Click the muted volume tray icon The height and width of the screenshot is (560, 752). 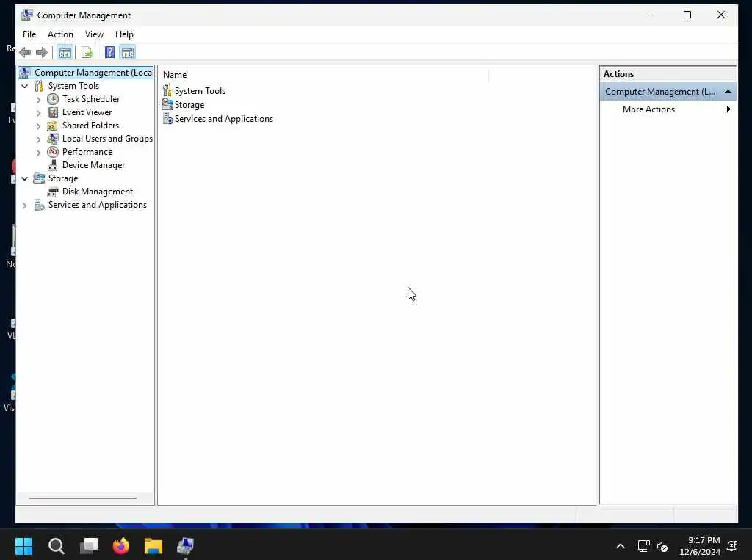tap(662, 546)
